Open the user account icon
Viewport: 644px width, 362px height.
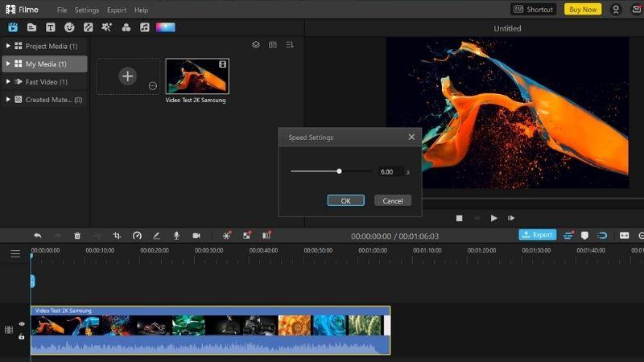(616, 10)
